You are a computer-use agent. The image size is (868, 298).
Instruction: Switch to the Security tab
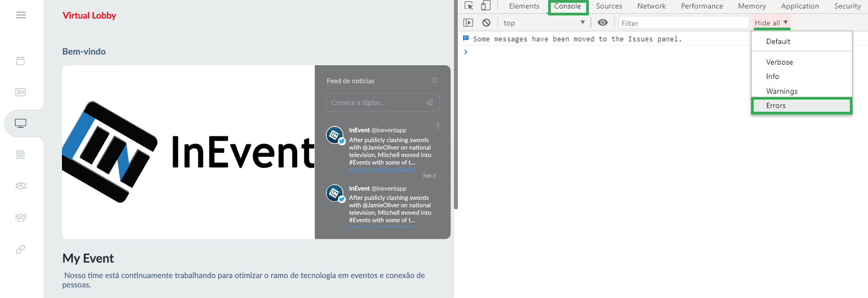click(847, 6)
